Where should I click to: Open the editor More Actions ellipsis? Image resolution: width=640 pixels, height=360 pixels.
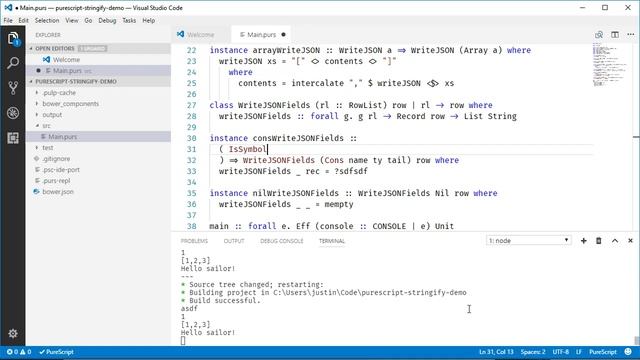coord(631,35)
